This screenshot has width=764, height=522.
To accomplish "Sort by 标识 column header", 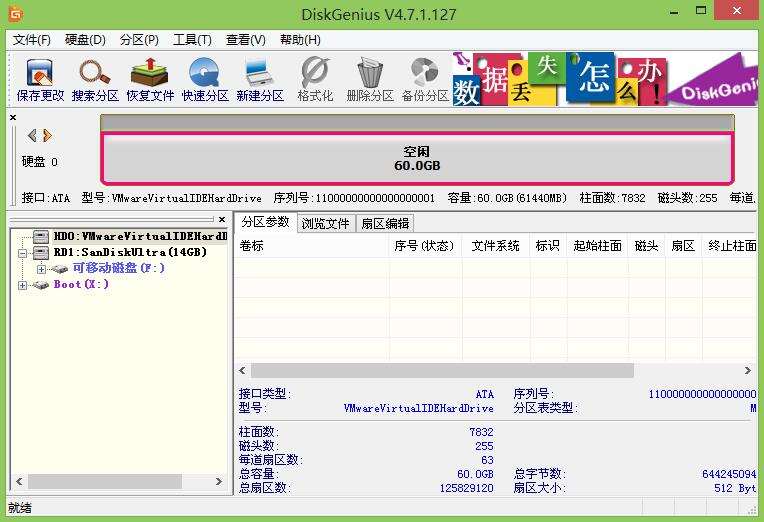I will coord(548,246).
